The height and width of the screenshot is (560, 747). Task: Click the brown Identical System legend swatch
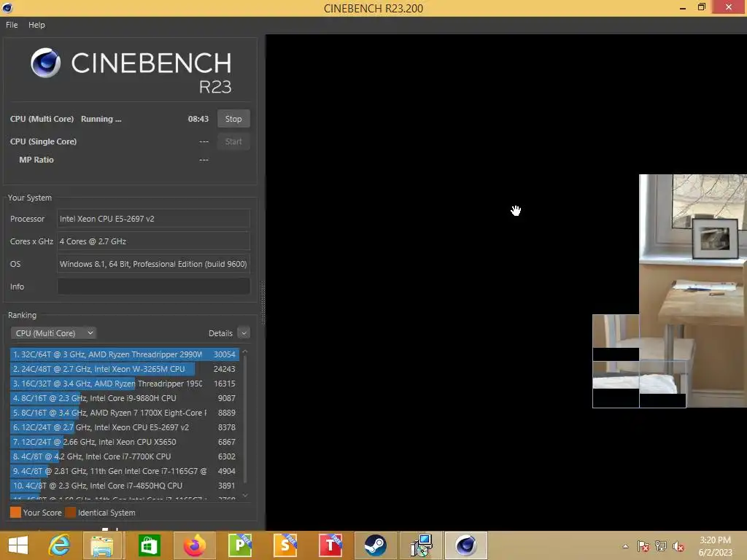[x=71, y=513]
